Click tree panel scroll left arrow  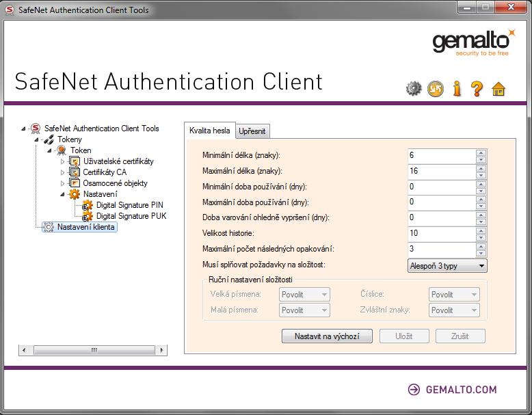(24, 350)
